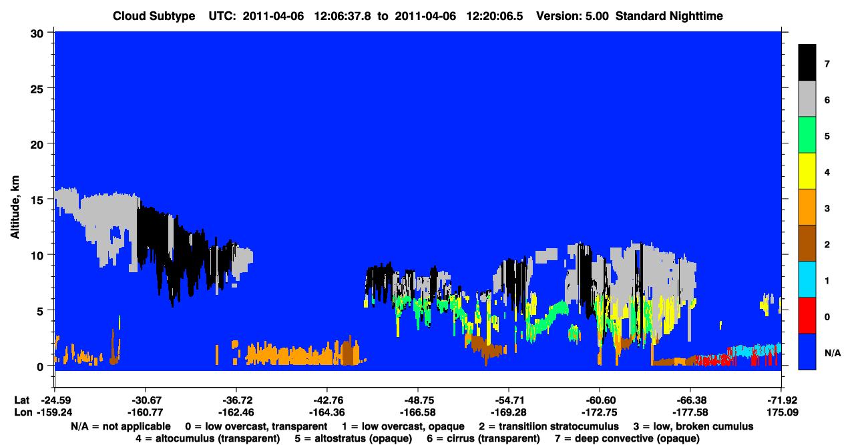Click legend text '1 = low overcast, opaque'
Screen dimensions: 868x445
click(403, 426)
